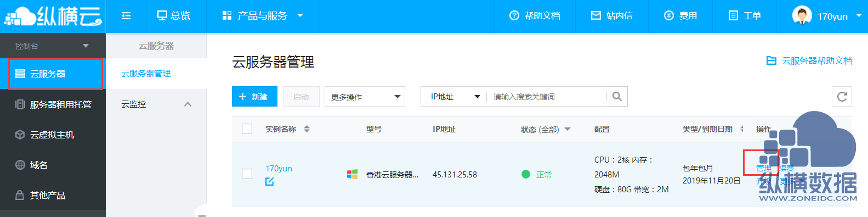Open 云服务器帮助文档 link
The height and width of the screenshot is (217, 868).
(x=817, y=60)
